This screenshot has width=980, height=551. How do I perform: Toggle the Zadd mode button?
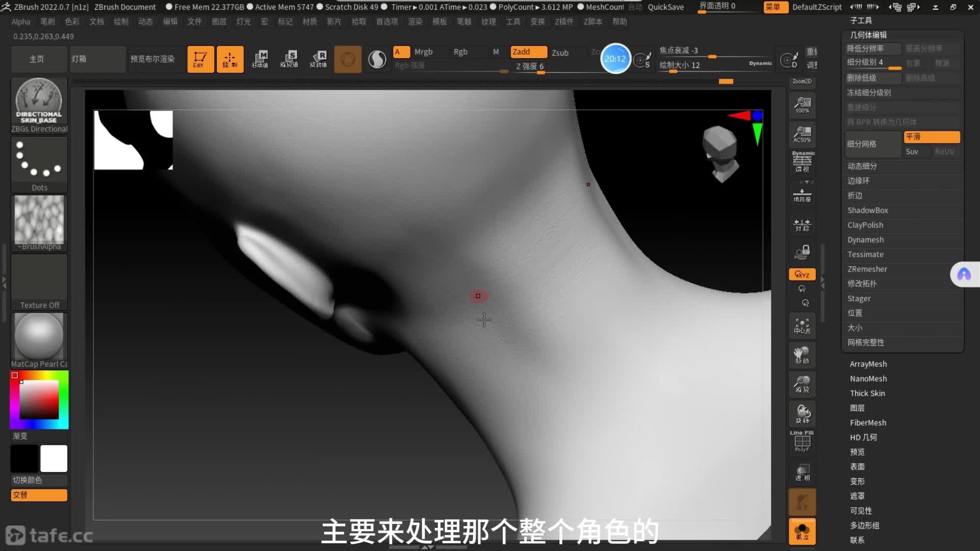coord(528,52)
